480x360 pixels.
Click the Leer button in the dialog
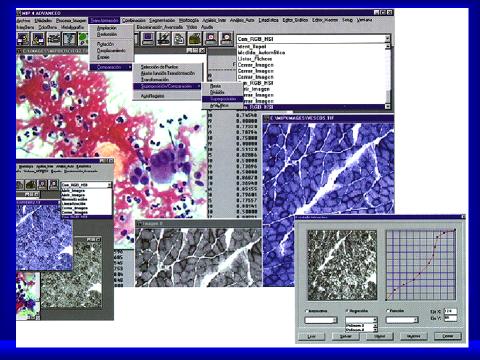click(x=311, y=336)
